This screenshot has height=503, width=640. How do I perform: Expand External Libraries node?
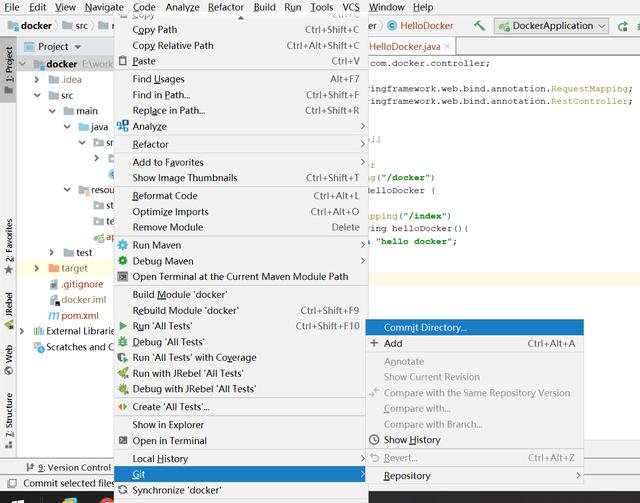[x=22, y=331]
